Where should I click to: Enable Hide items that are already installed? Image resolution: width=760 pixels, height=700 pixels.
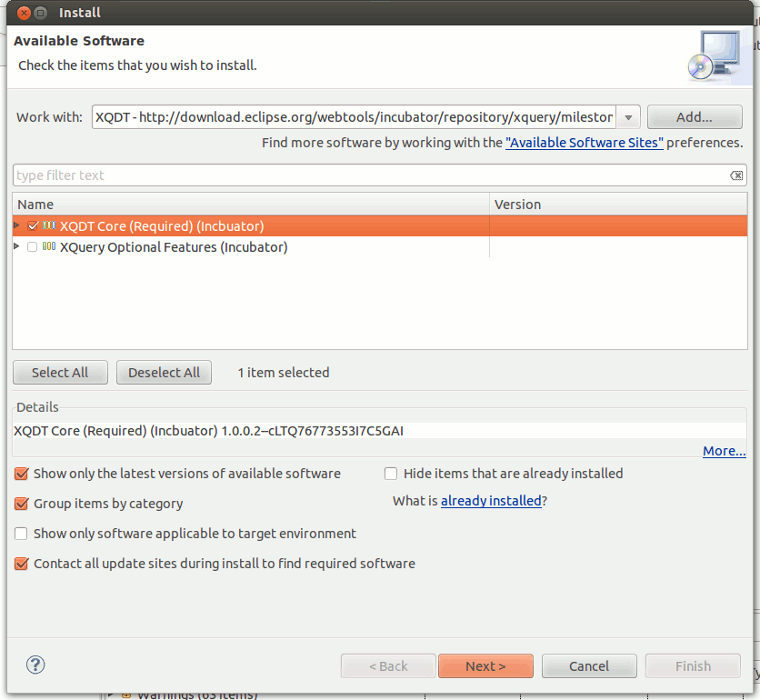391,474
